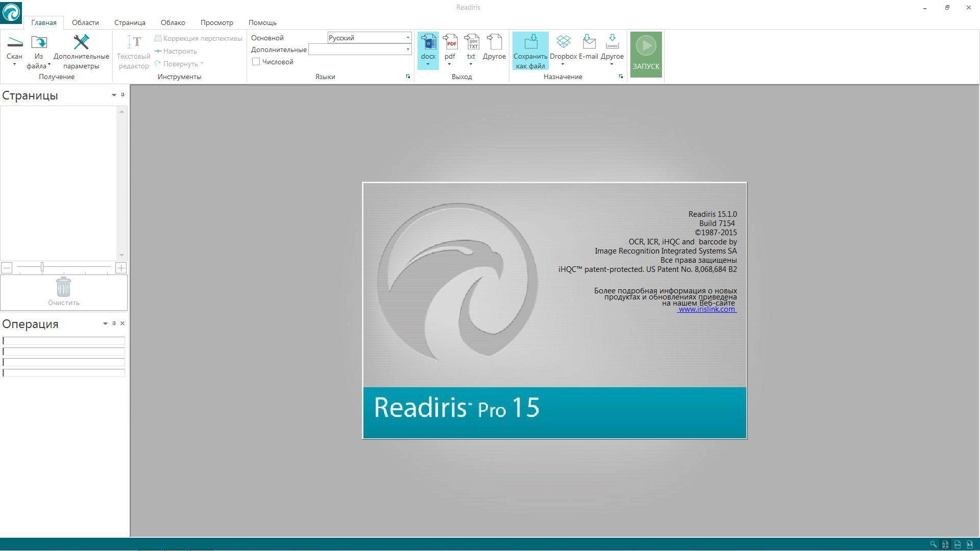
Task: Click the Скан scanner icon
Action: tap(14, 42)
